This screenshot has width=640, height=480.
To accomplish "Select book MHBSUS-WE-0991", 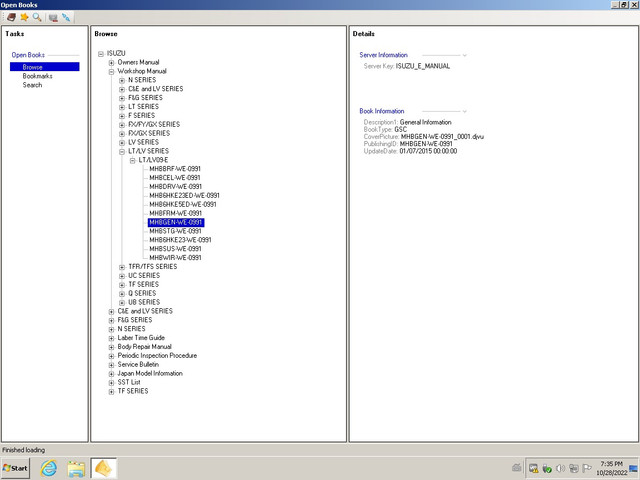I will 175,249.
